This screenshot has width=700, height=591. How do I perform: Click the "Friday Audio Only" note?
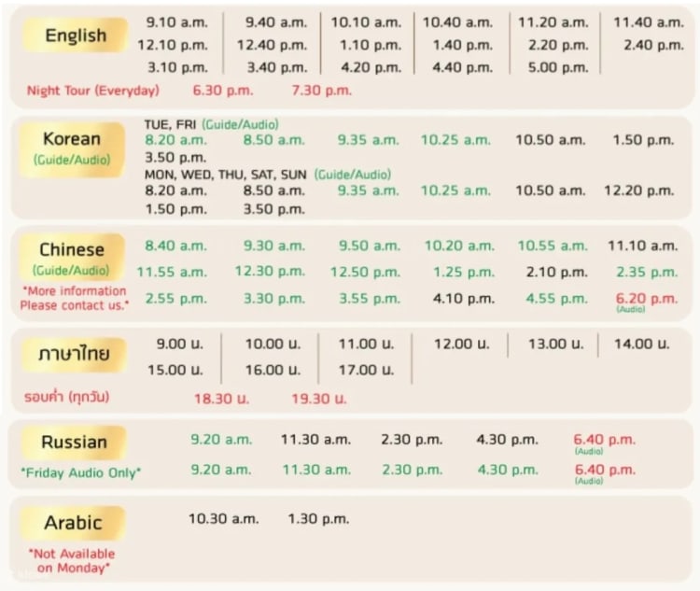[x=81, y=472]
